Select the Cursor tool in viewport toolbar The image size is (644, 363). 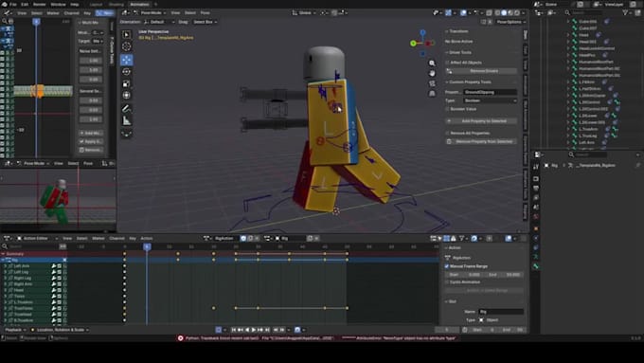[127, 46]
